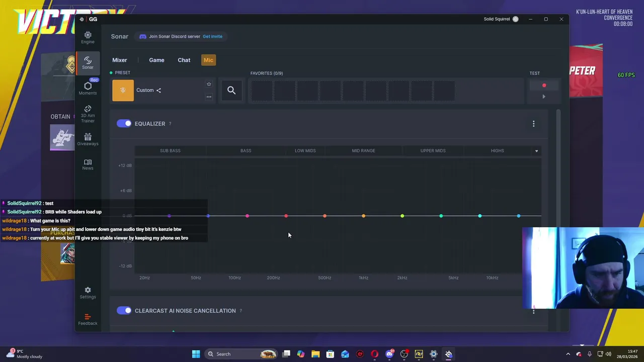Switch to the Chat tab
This screenshot has height=362, width=644.
184,60
